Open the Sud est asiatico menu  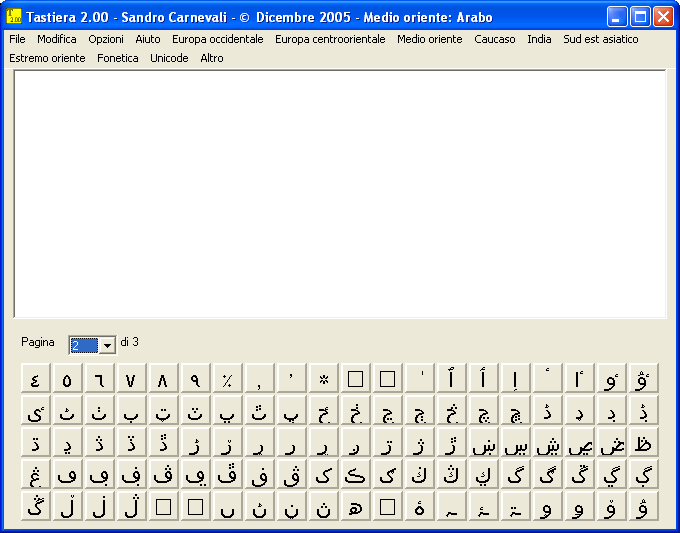coord(601,39)
